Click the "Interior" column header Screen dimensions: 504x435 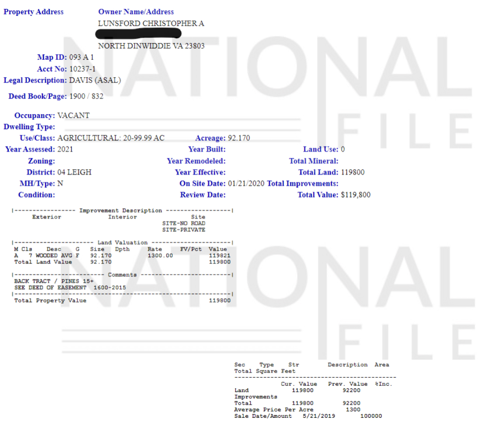click(x=123, y=217)
